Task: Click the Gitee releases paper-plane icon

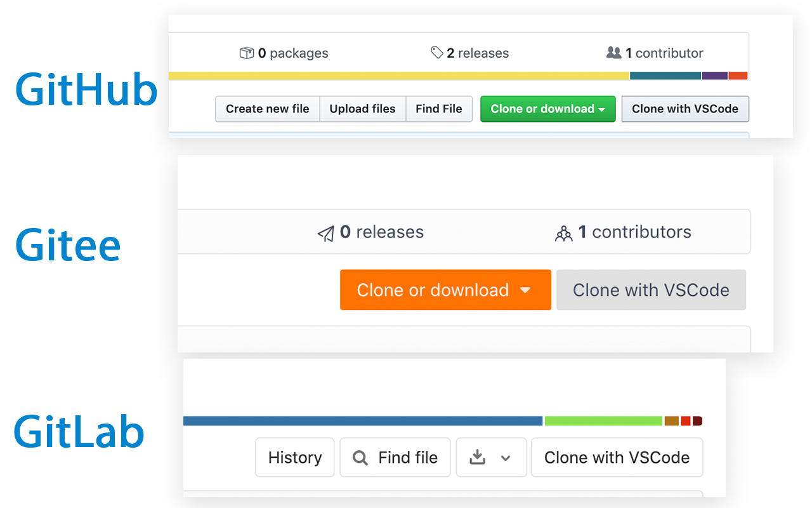Action: 326,233
